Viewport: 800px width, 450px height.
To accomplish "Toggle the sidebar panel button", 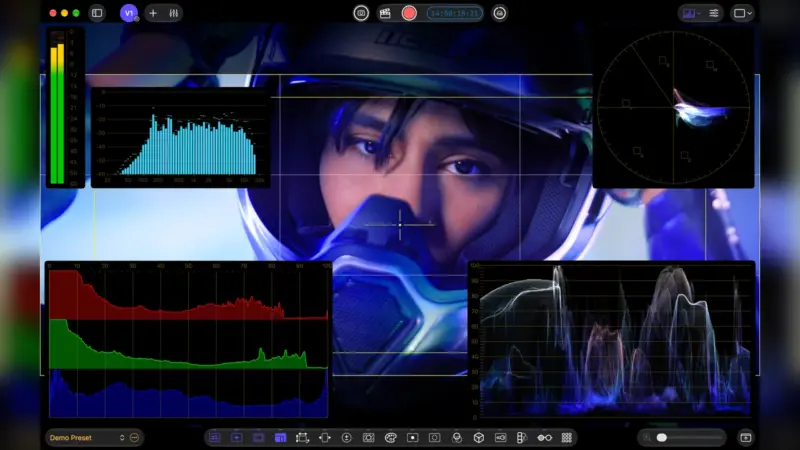I will pos(97,13).
